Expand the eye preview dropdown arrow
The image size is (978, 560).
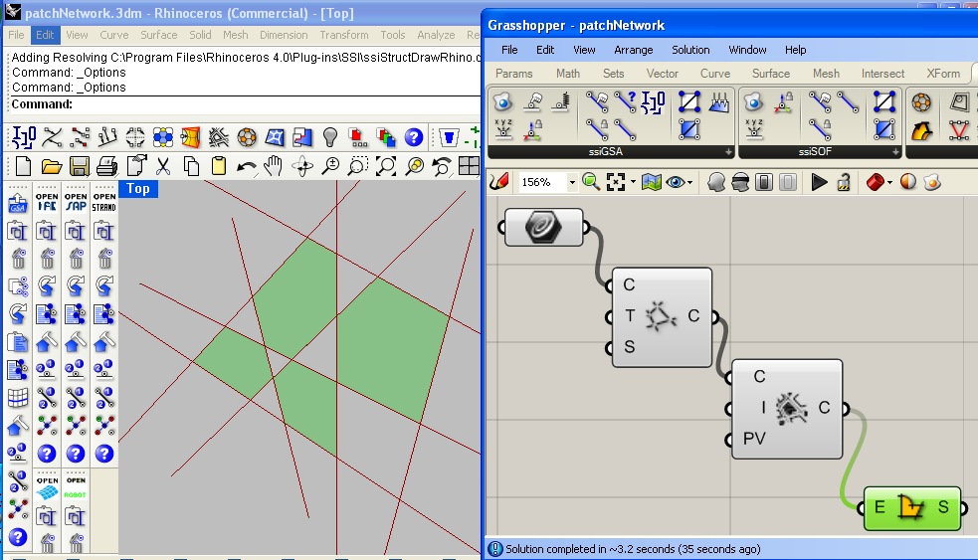tap(689, 183)
